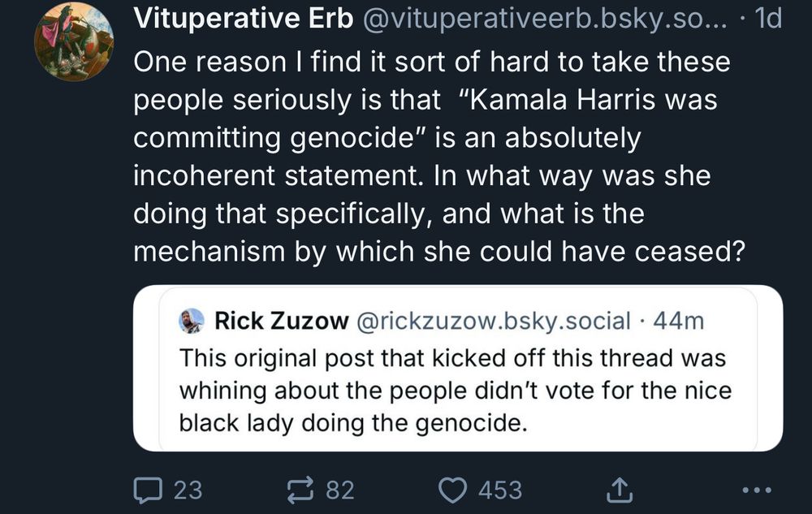The width and height of the screenshot is (812, 514).
Task: Click the 453 likes count
Action: (500, 490)
